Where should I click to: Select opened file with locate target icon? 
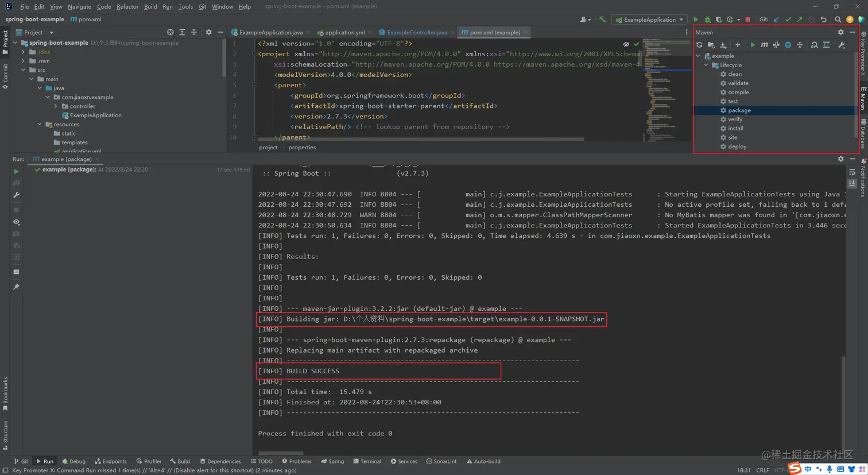(x=170, y=32)
